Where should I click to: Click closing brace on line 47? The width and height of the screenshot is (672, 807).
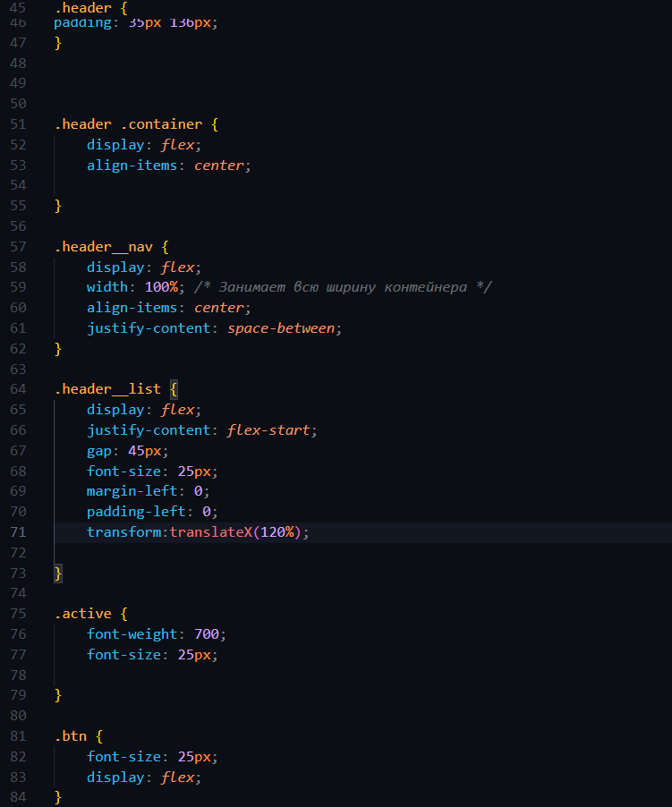pos(58,43)
